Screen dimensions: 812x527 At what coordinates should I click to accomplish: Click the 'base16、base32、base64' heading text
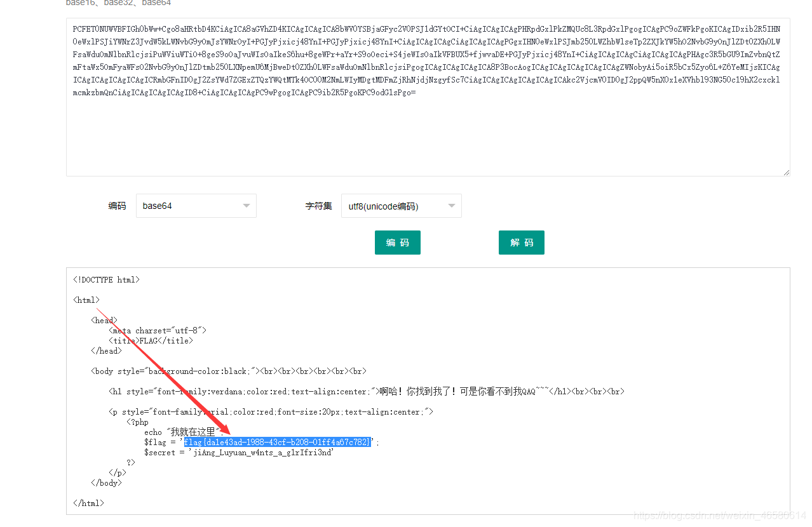coord(118,3)
